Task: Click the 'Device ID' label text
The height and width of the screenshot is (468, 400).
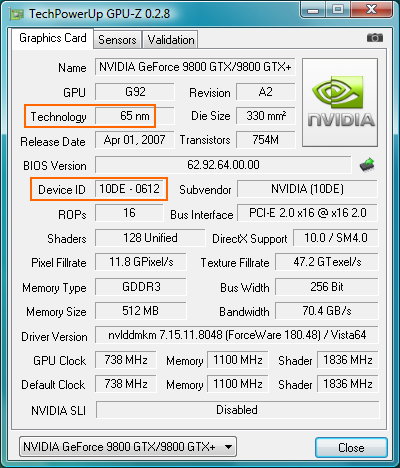Action: point(62,190)
